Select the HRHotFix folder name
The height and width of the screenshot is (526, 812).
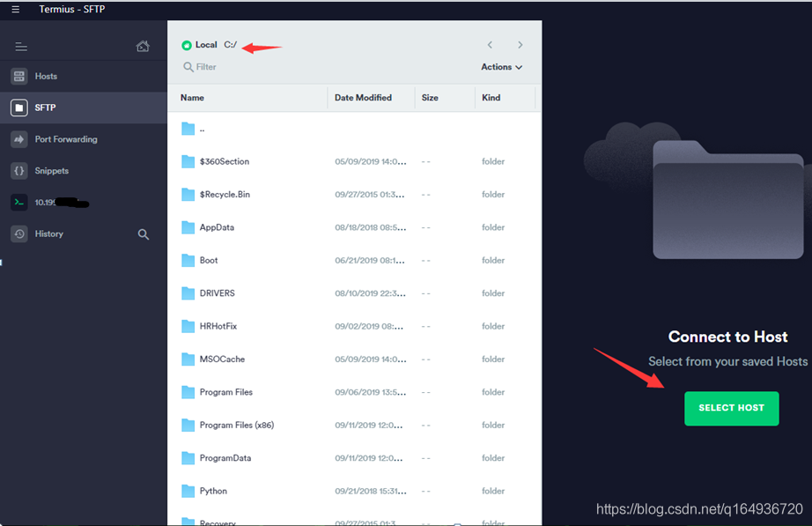(x=218, y=327)
